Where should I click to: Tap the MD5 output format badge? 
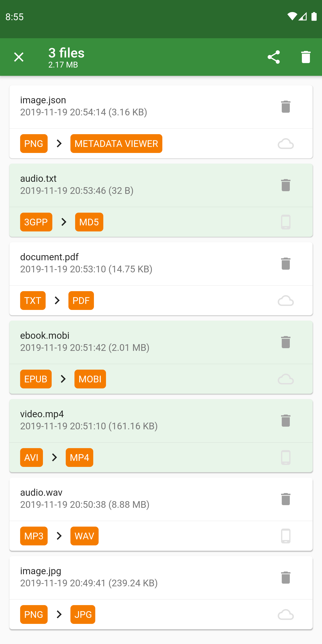pos(89,222)
